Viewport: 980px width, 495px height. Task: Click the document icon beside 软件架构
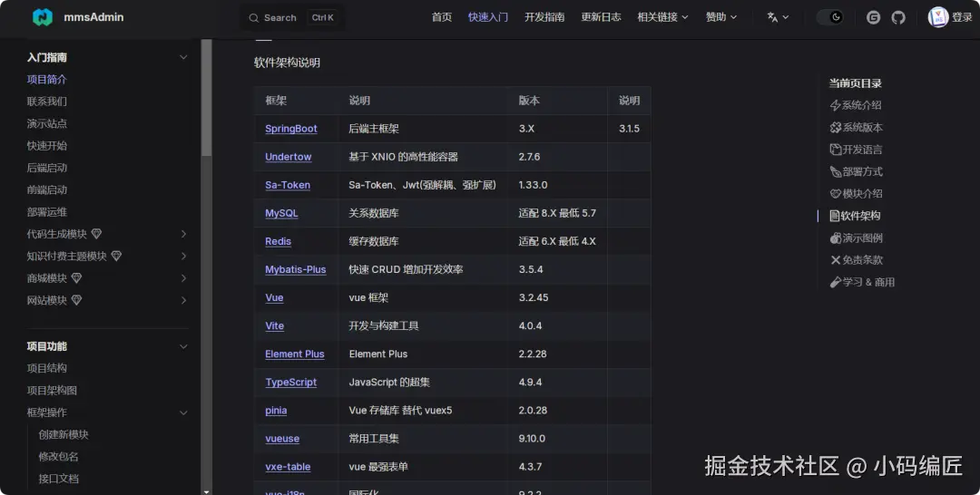(x=835, y=216)
